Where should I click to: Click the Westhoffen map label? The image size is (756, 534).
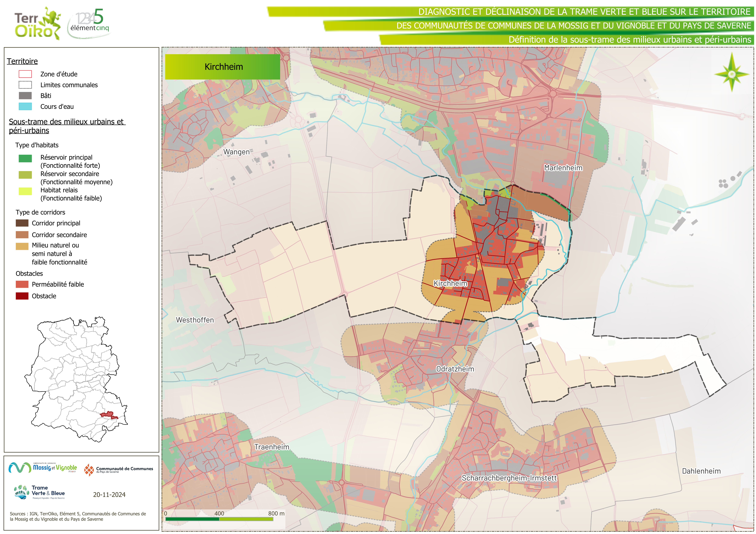(195, 320)
